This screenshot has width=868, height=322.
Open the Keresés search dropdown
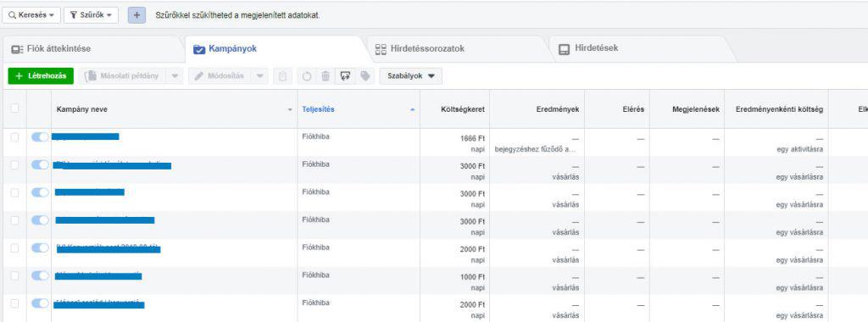point(31,15)
